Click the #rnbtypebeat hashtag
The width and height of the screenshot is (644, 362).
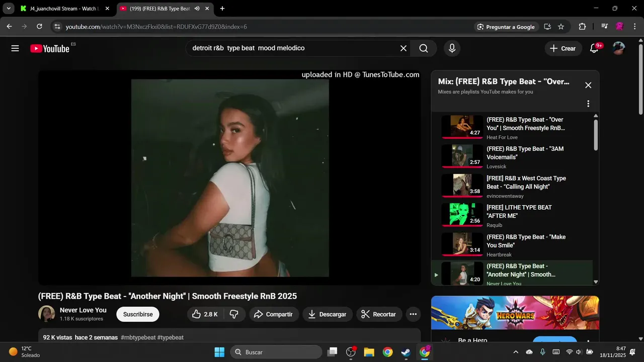point(138,337)
